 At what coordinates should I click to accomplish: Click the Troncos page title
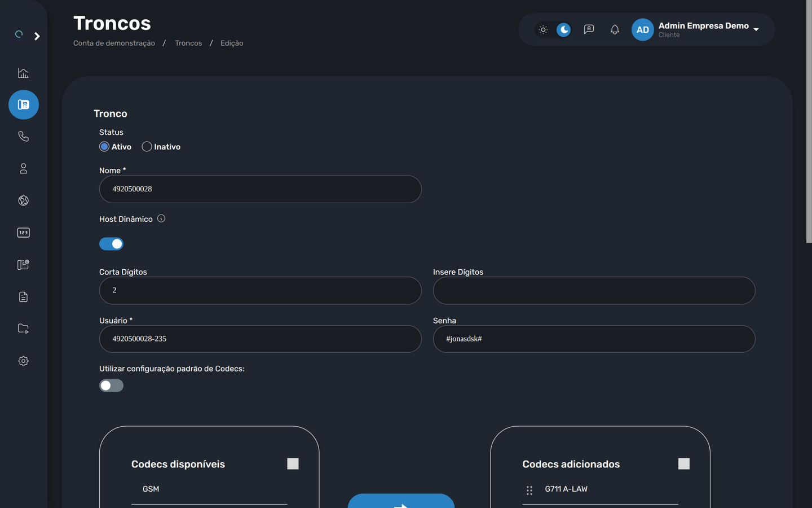[112, 23]
